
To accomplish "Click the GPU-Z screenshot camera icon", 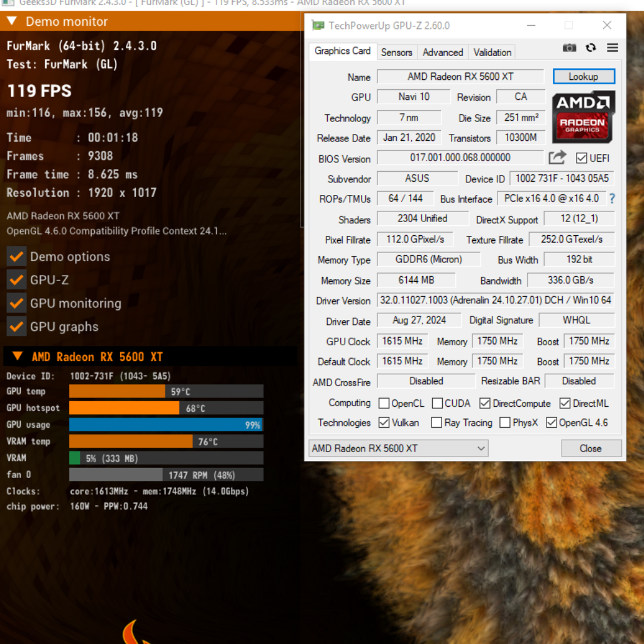I will 569,48.
